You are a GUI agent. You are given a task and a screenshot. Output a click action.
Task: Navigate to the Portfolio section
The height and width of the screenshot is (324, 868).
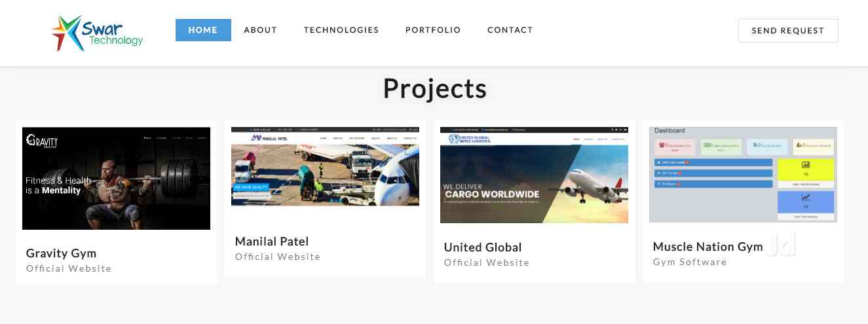(x=433, y=30)
